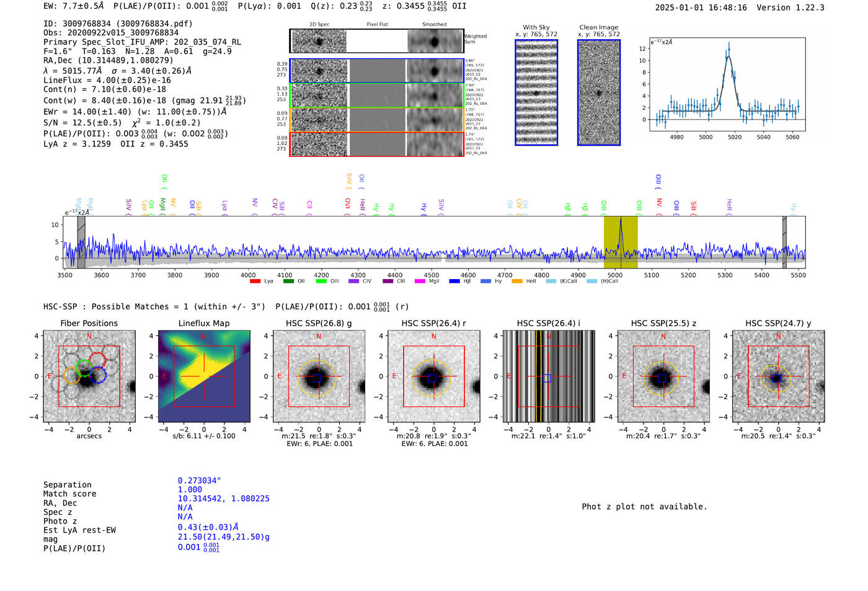Click the m:20.4 re:1.7" caption
The image size is (868, 591).
click(663, 436)
